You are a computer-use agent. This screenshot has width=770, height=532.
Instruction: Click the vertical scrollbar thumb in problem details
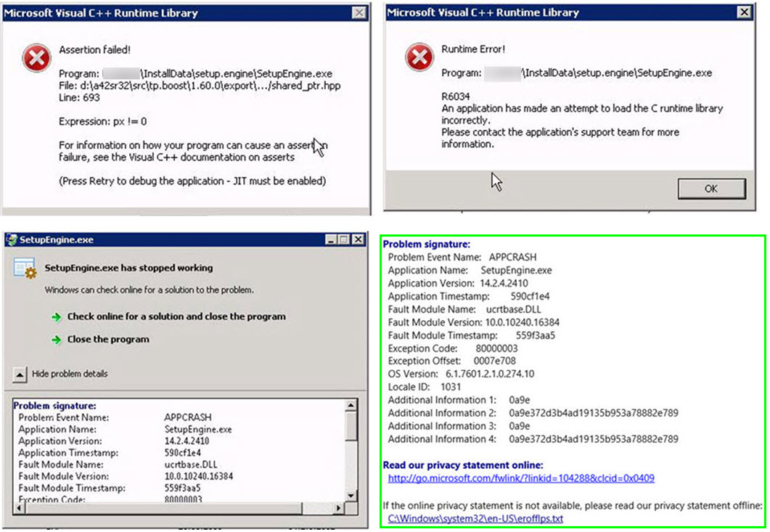point(351,425)
